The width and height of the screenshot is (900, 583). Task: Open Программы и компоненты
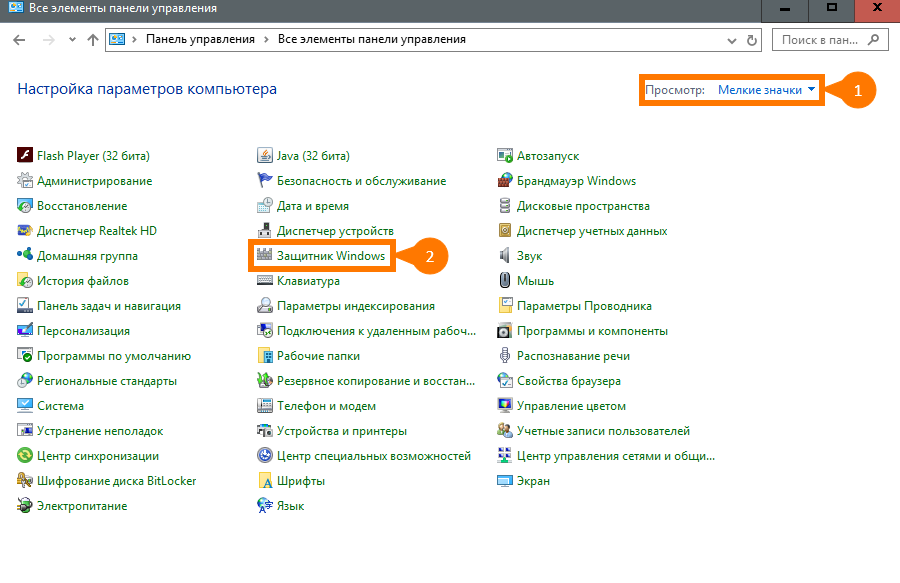pyautogui.click(x=592, y=331)
